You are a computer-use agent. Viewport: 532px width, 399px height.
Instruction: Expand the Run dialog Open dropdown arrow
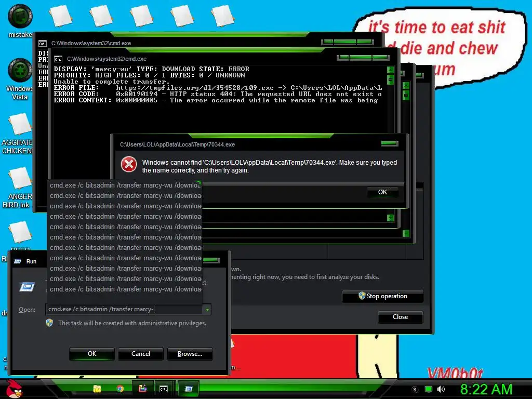(207, 310)
